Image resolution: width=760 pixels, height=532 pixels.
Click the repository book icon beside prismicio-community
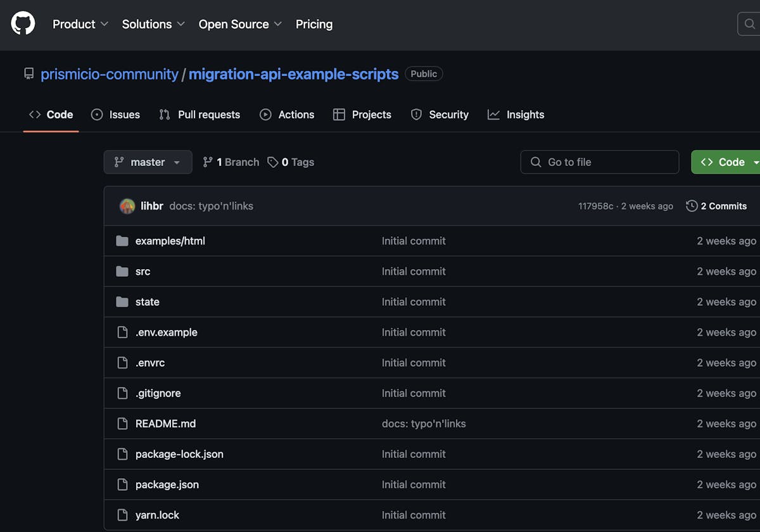28,73
